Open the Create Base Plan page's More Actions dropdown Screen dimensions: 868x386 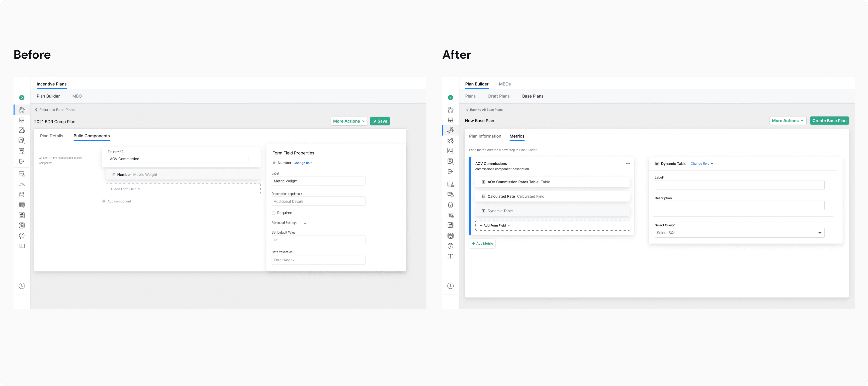(x=788, y=121)
